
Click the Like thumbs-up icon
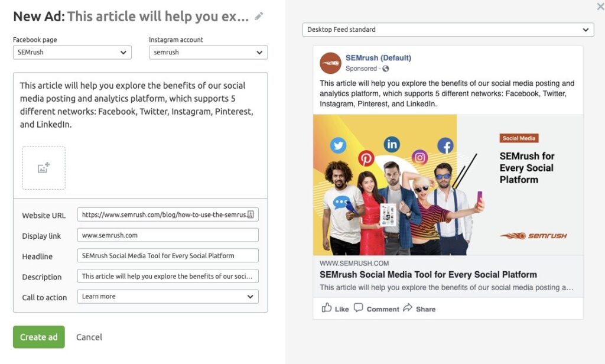[327, 308]
